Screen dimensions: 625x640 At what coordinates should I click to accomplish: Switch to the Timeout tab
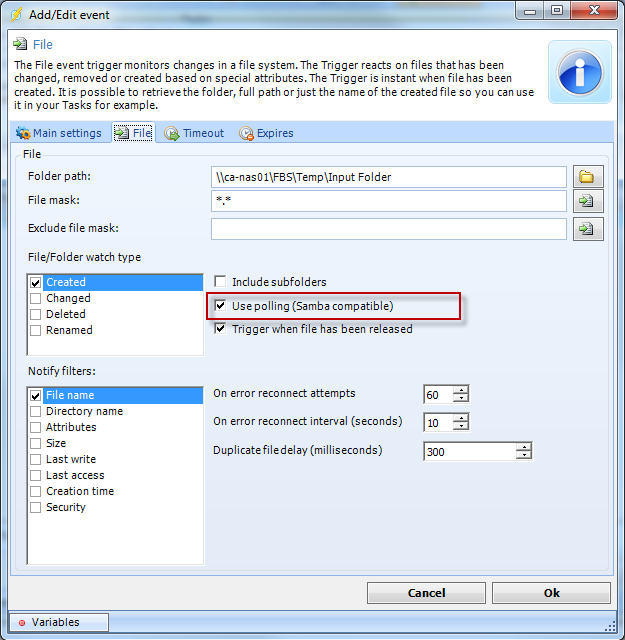click(194, 133)
